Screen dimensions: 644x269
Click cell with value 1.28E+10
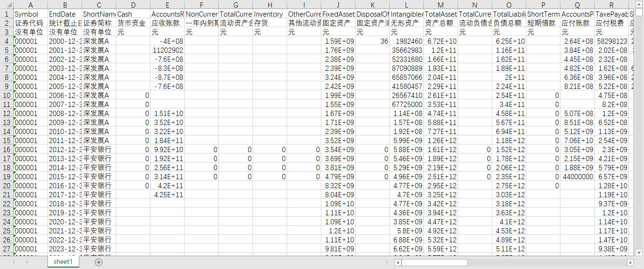click(x=611, y=186)
